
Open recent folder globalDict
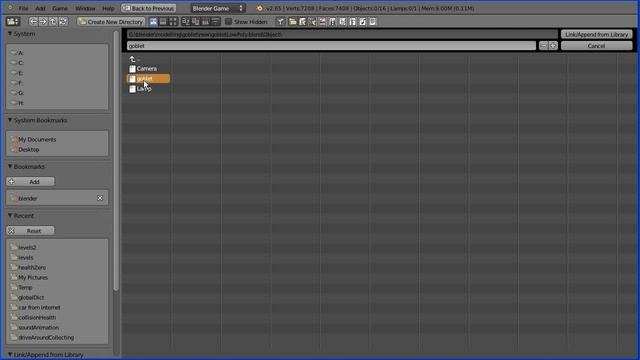point(31,298)
